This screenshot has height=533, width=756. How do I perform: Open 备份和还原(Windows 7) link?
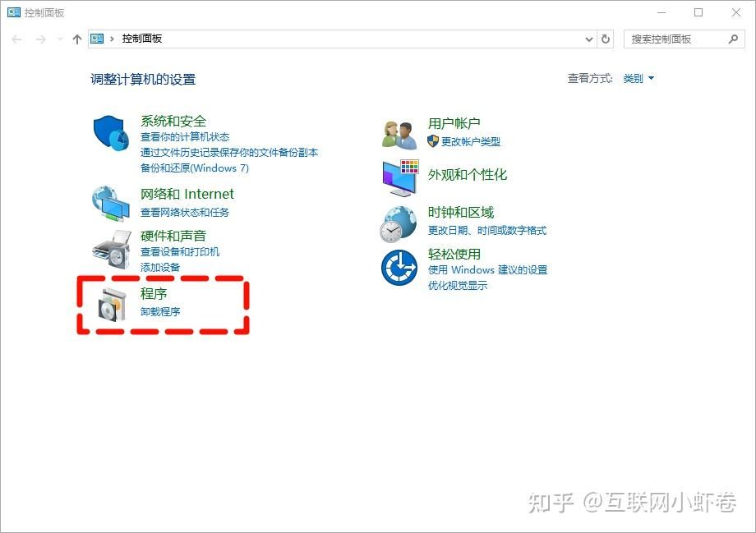194,168
